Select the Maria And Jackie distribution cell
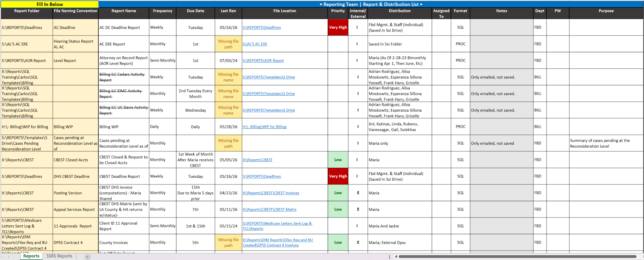 tap(400, 226)
